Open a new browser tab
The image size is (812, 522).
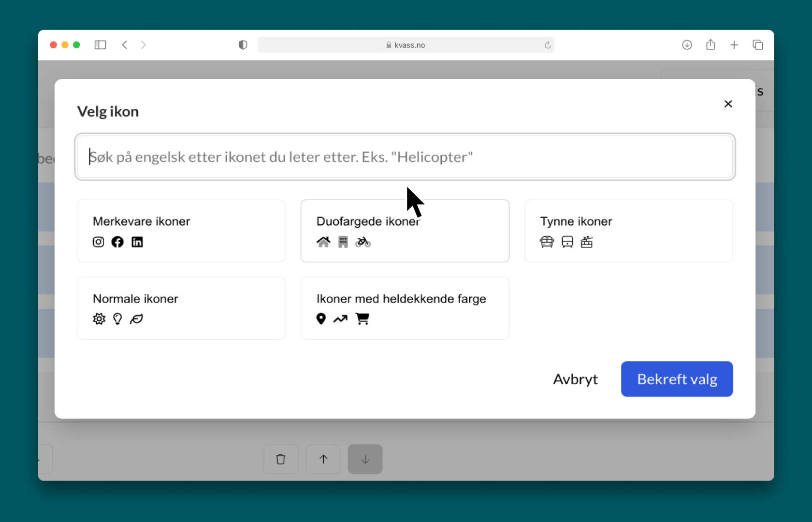tap(734, 45)
